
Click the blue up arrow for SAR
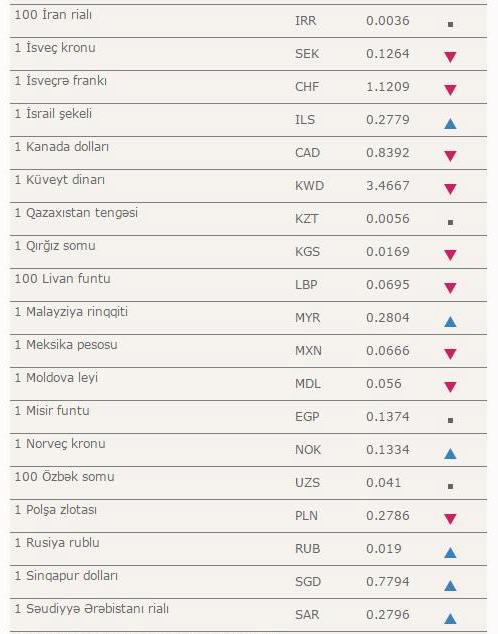pyautogui.click(x=450, y=618)
